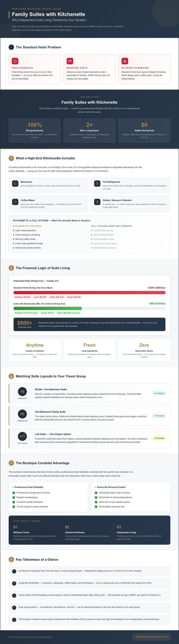Click the No Space to Breathe home icon
Viewport: 179px width, 644px height.
click(x=125, y=61)
